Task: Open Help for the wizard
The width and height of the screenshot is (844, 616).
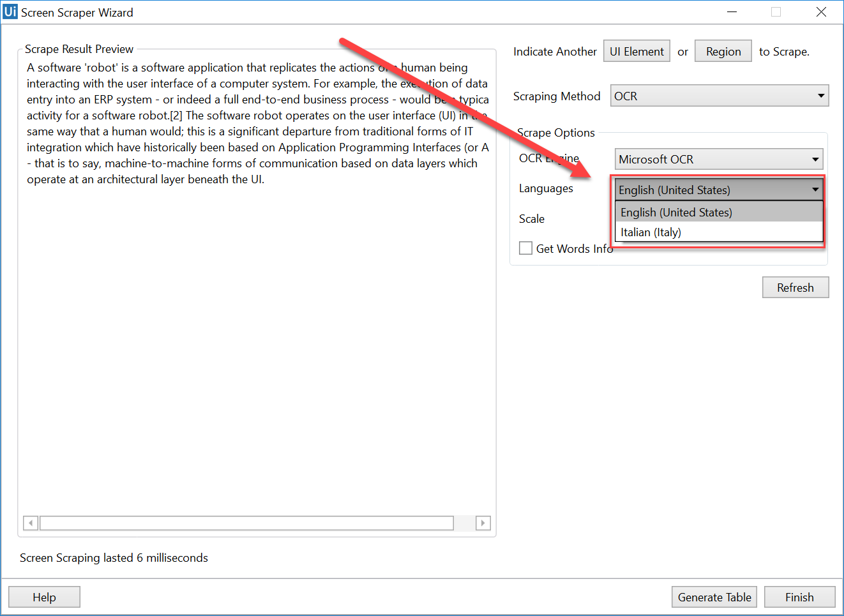Action: (x=44, y=597)
